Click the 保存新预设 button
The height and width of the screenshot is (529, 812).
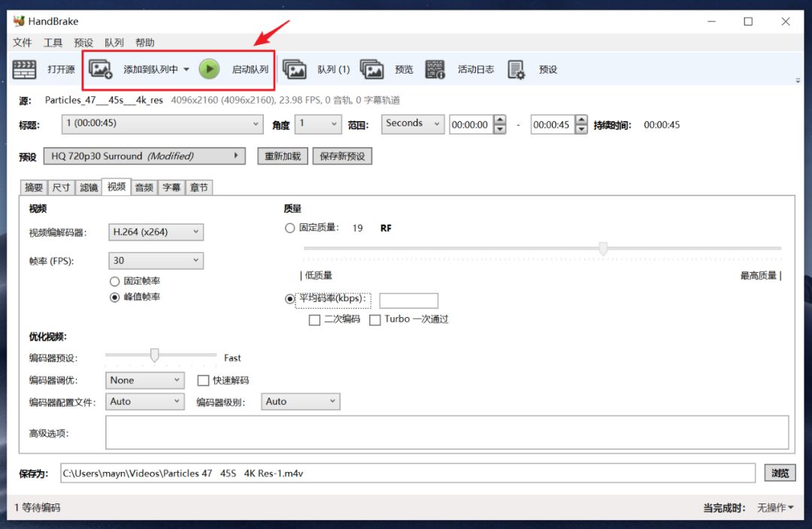(x=342, y=156)
